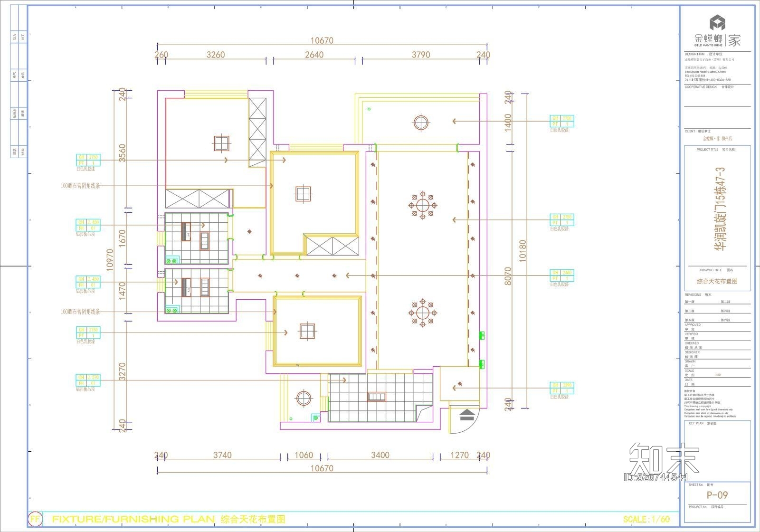Click the 24-hour hotline 400-0306-888 text
Screen dimensions: 760x532
[708, 80]
